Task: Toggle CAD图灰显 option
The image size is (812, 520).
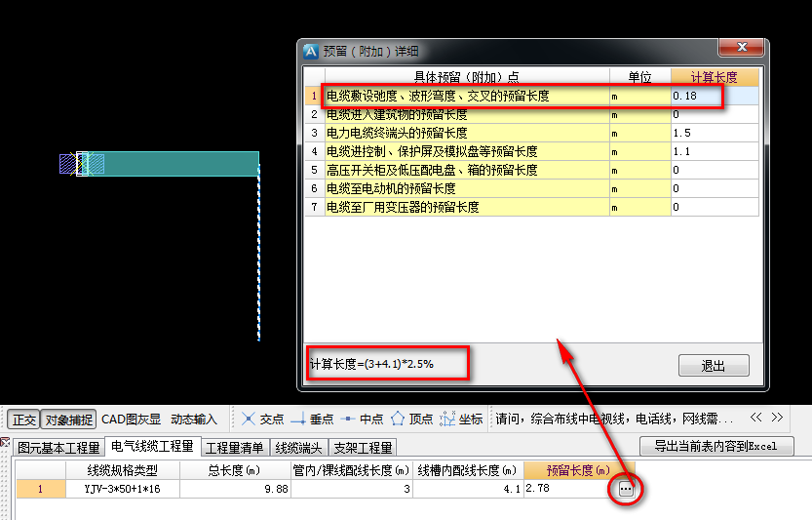Action: [131, 420]
